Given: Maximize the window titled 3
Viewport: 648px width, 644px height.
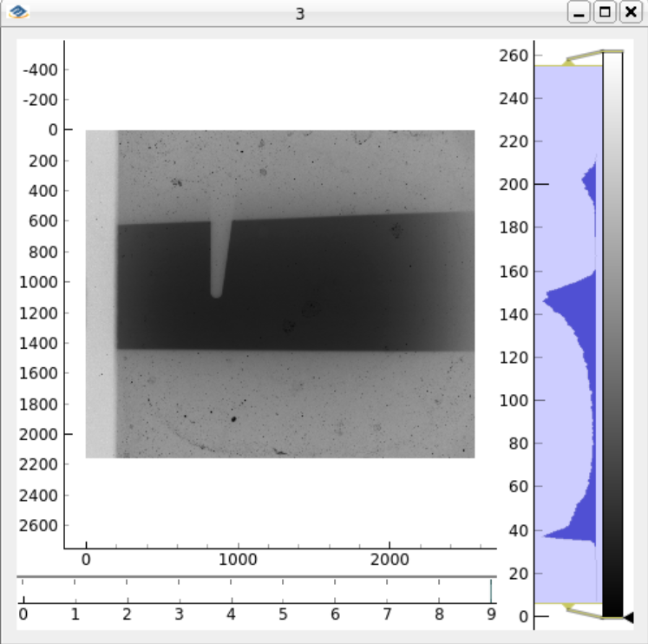Looking at the screenshot, I should (605, 12).
